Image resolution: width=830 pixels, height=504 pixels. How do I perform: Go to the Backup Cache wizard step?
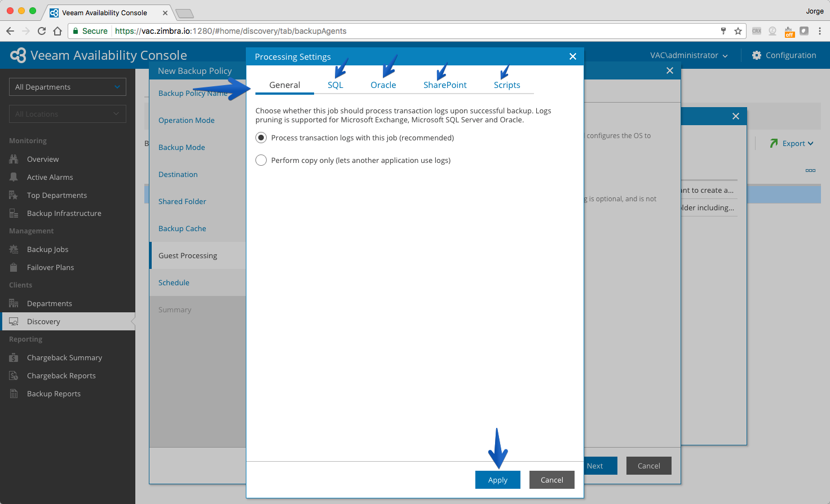pos(182,228)
